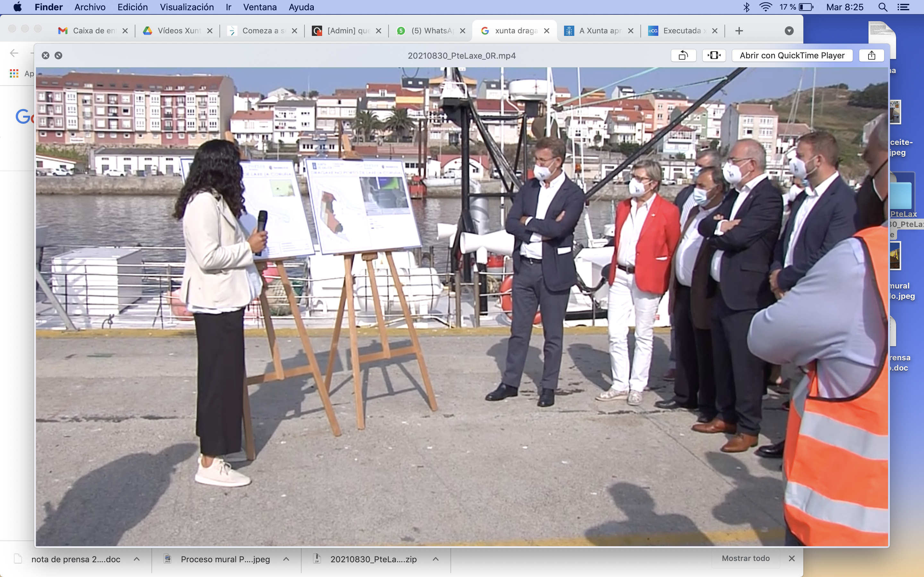Click the trim video icon in Quick Look
This screenshot has height=577, width=924.
pos(714,55)
